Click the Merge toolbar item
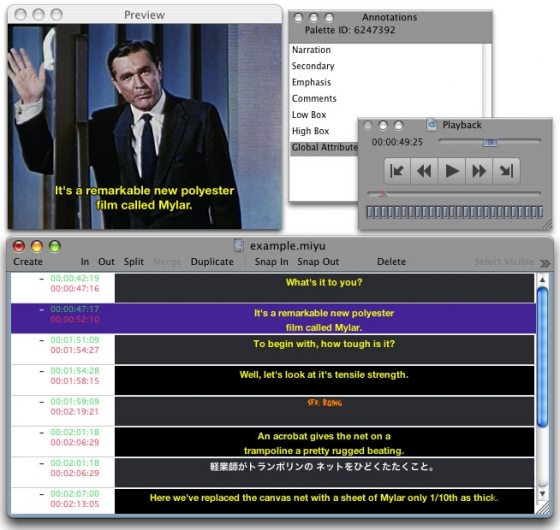 pos(167,262)
